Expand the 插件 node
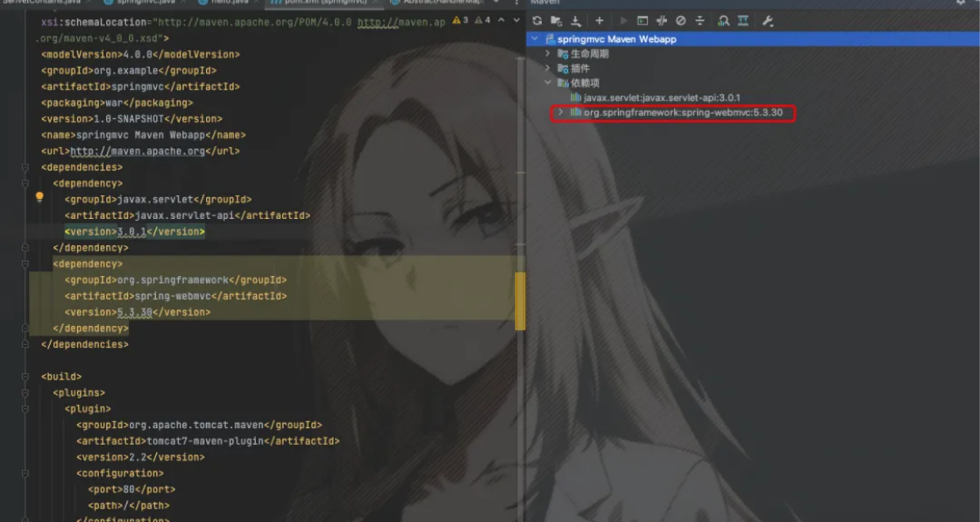 [x=548, y=68]
